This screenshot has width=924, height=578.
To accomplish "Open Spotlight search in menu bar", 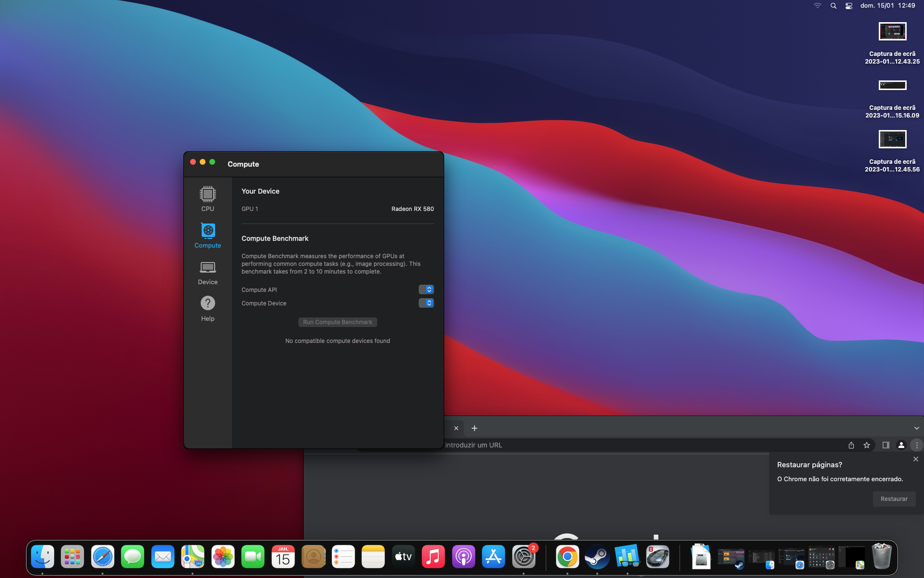I will pyautogui.click(x=833, y=6).
